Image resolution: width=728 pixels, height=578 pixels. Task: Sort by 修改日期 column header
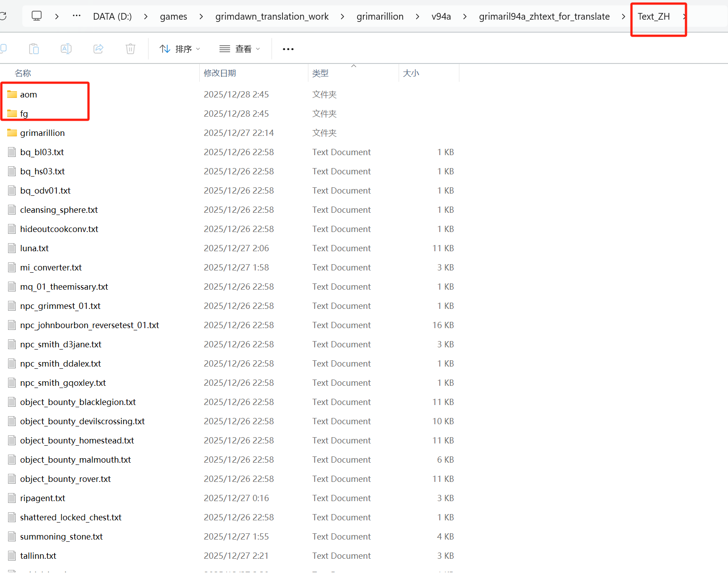point(220,73)
